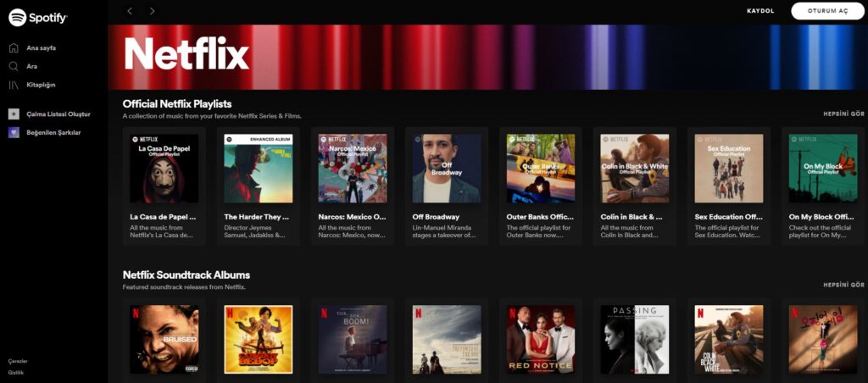The height and width of the screenshot is (383, 868).
Task: Open the Passing soundtrack album
Action: [x=634, y=339]
